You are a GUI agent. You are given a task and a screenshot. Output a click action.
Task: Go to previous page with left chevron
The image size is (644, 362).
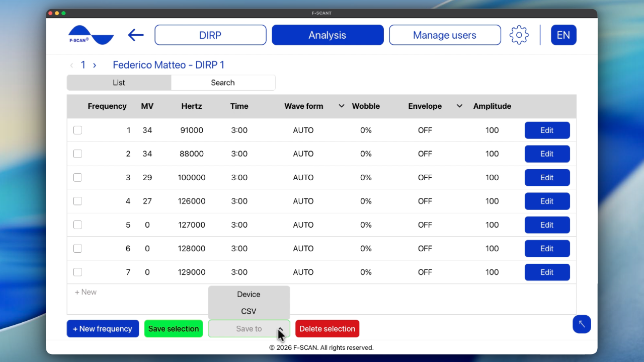pos(71,65)
